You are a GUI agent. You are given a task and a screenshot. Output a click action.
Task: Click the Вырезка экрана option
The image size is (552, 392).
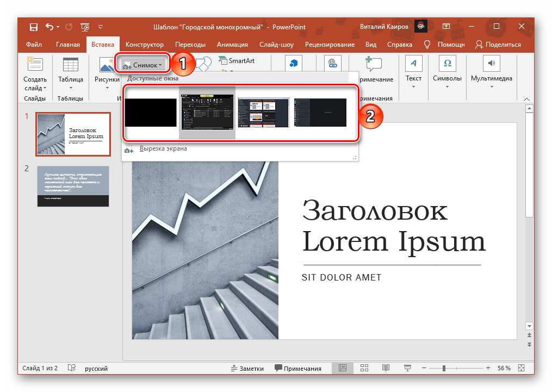(163, 148)
